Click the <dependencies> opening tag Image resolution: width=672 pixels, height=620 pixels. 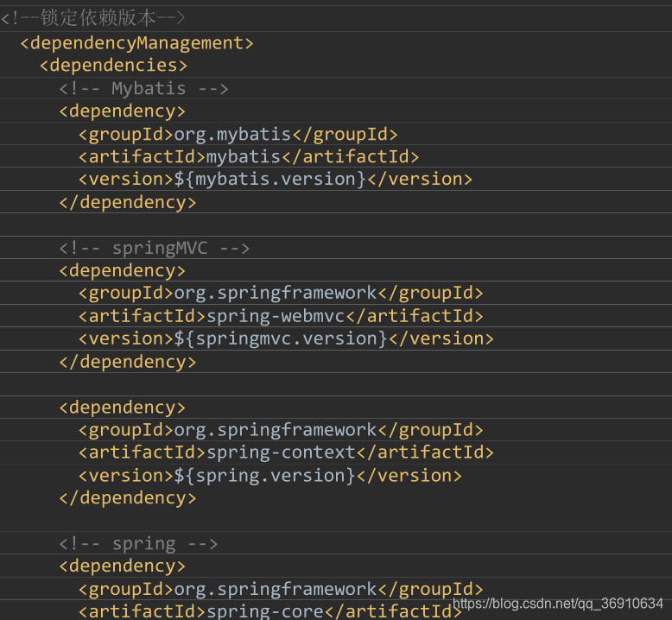pyautogui.click(x=113, y=66)
